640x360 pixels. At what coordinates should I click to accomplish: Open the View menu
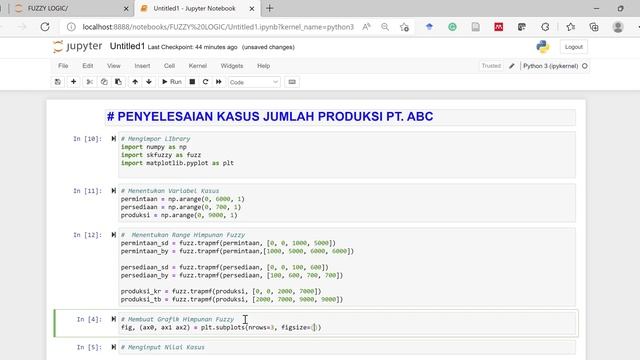(114, 66)
